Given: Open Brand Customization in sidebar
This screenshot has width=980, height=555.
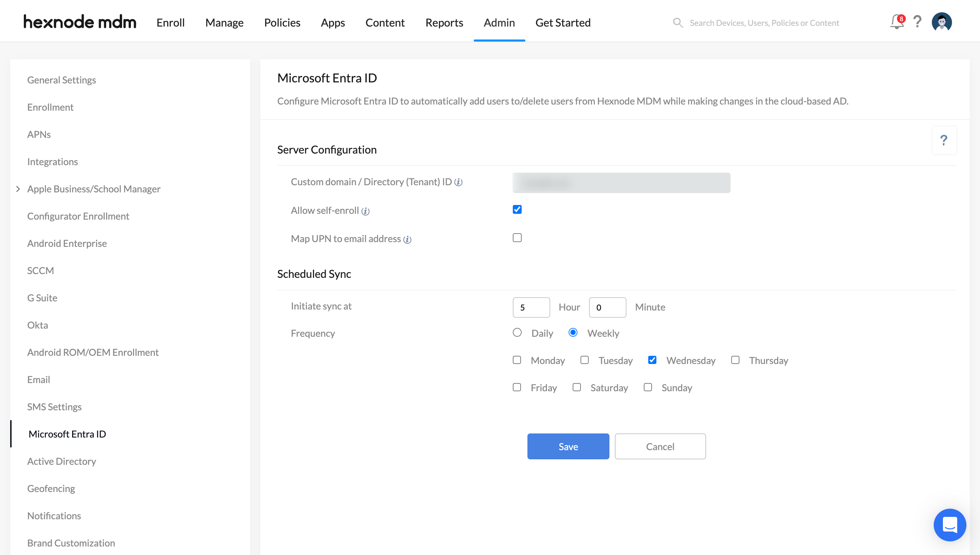Looking at the screenshot, I should [x=71, y=543].
